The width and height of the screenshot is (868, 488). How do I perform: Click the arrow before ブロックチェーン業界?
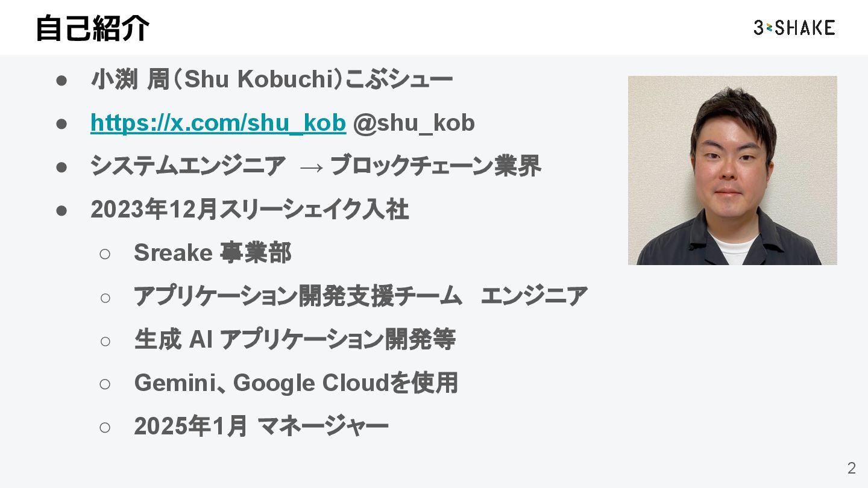click(311, 167)
